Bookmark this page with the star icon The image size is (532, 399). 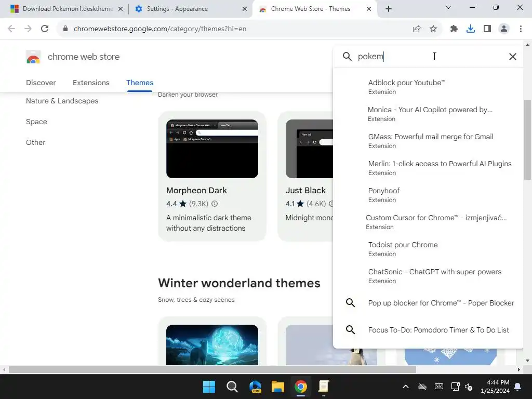(433, 29)
